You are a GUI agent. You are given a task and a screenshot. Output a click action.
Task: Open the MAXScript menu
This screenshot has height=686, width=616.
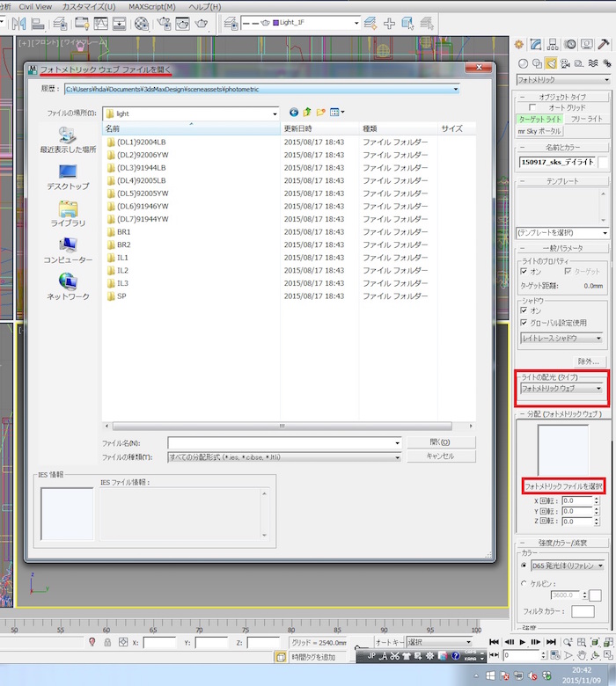tap(151, 6)
